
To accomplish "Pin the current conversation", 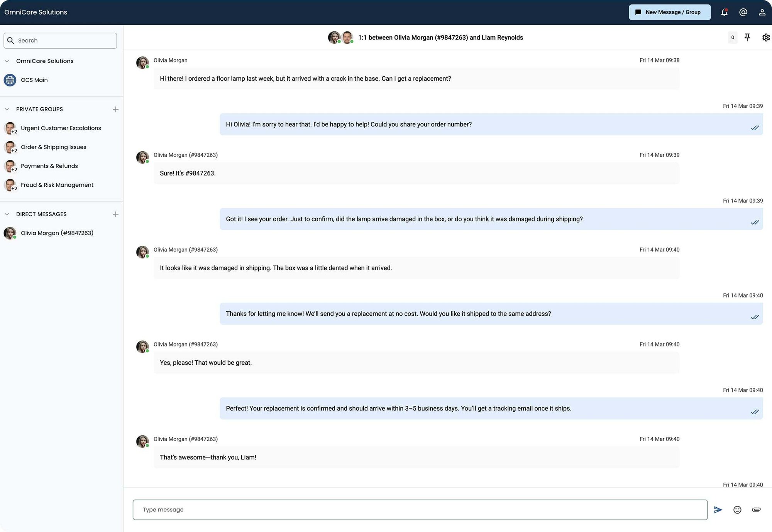I will (747, 37).
